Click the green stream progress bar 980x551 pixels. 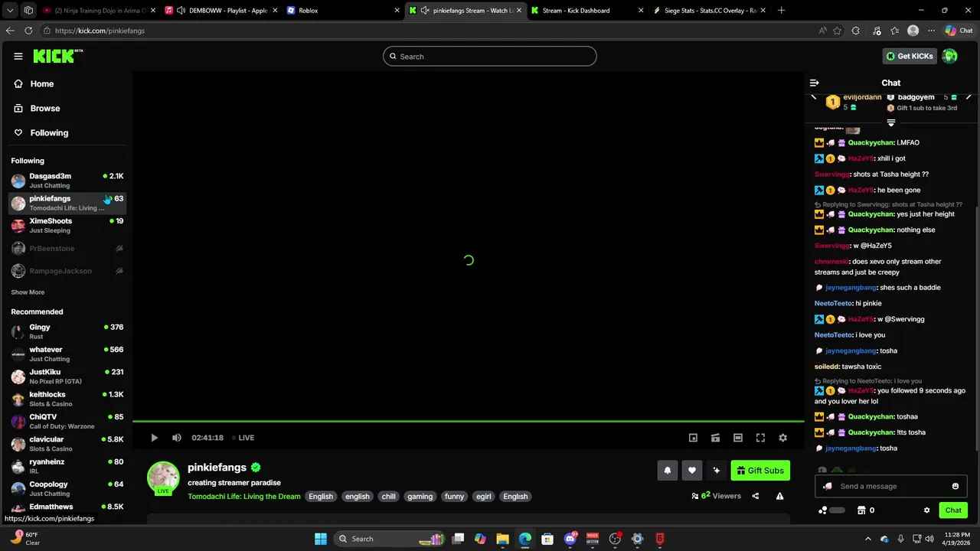coord(468,421)
